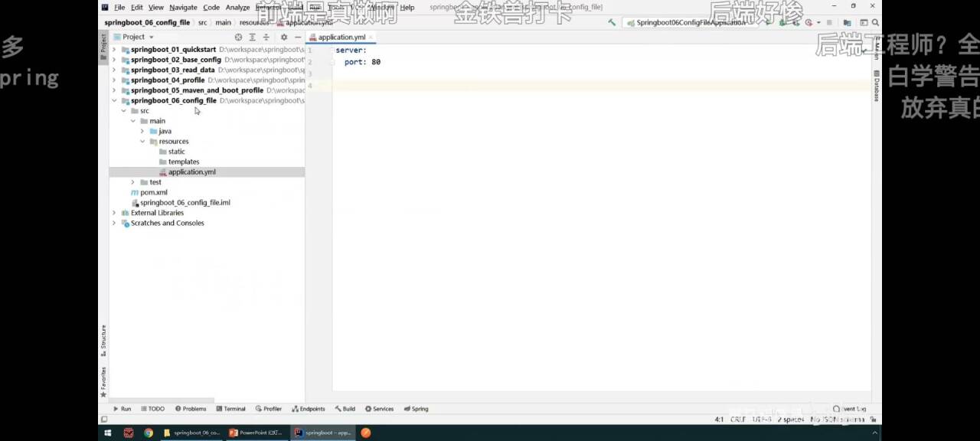This screenshot has width=980, height=441.
Task: Expand springboot_01_quickstart module
Action: pyautogui.click(x=114, y=50)
